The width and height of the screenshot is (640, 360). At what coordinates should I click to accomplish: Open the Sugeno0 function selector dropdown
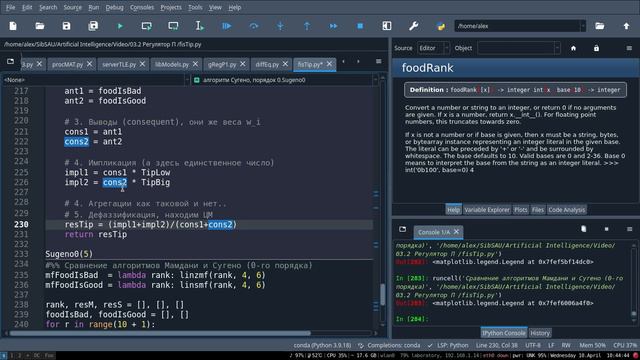[x=285, y=80]
